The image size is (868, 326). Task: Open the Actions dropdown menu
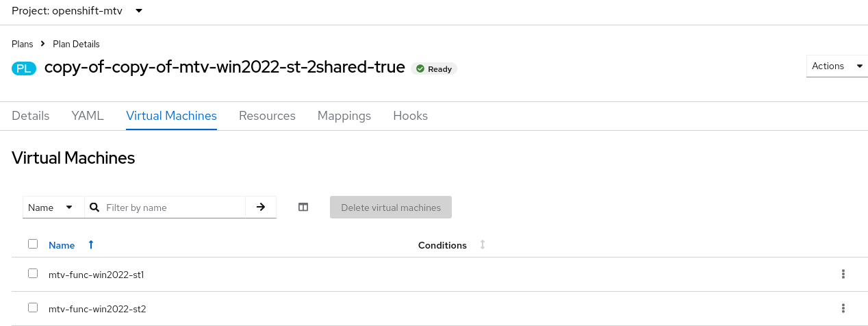point(837,66)
